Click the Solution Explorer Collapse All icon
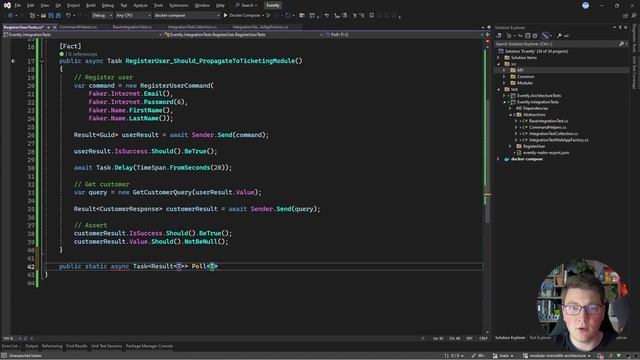640x360 pixels. tap(528, 36)
